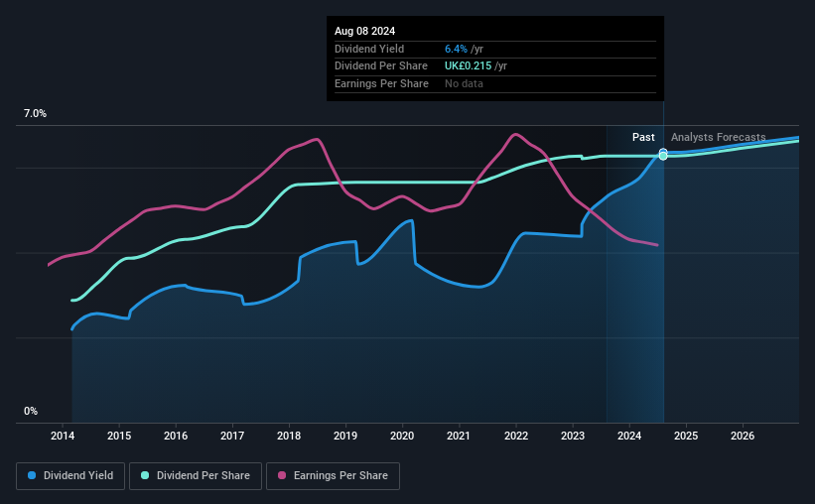The width and height of the screenshot is (815, 504).
Task: Click the 2022 x-axis label
Action: 516,436
